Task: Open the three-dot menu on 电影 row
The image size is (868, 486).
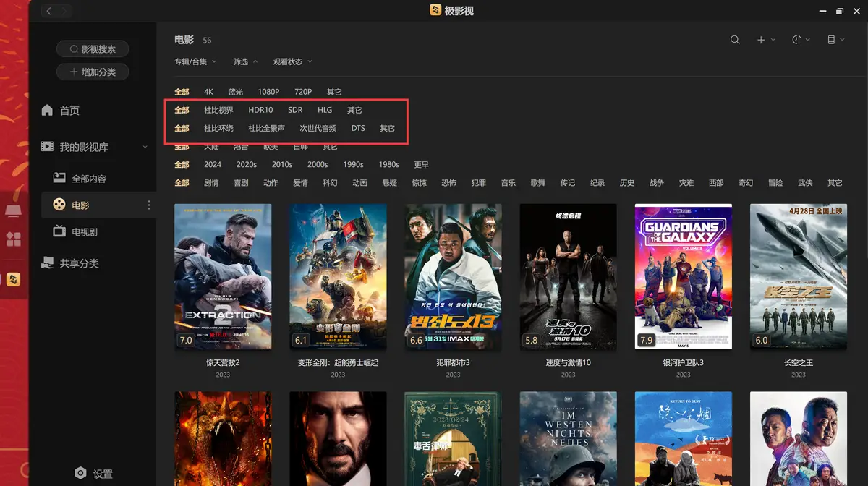Action: click(149, 205)
